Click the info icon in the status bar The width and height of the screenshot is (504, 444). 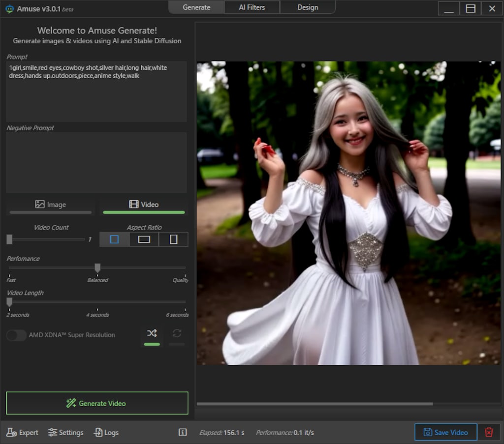[182, 433]
